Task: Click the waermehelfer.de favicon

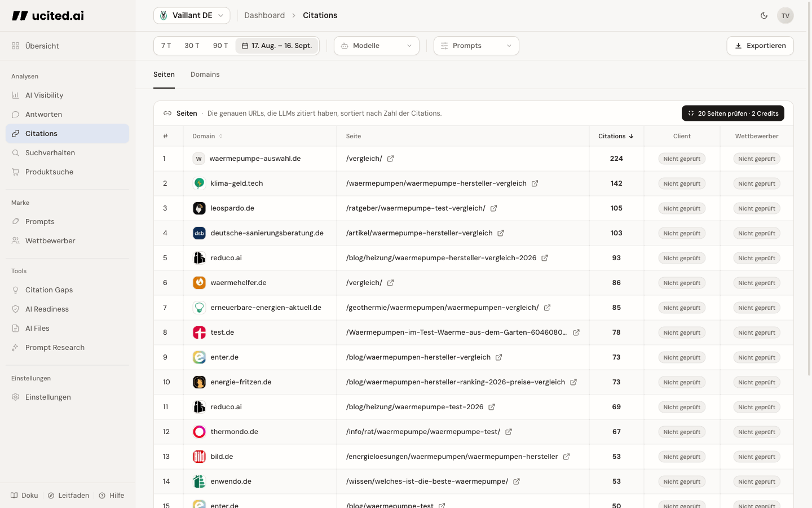Action: (199, 283)
